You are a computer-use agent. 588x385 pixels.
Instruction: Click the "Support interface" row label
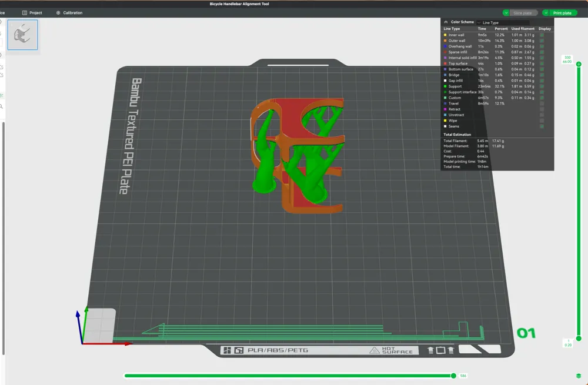point(462,92)
